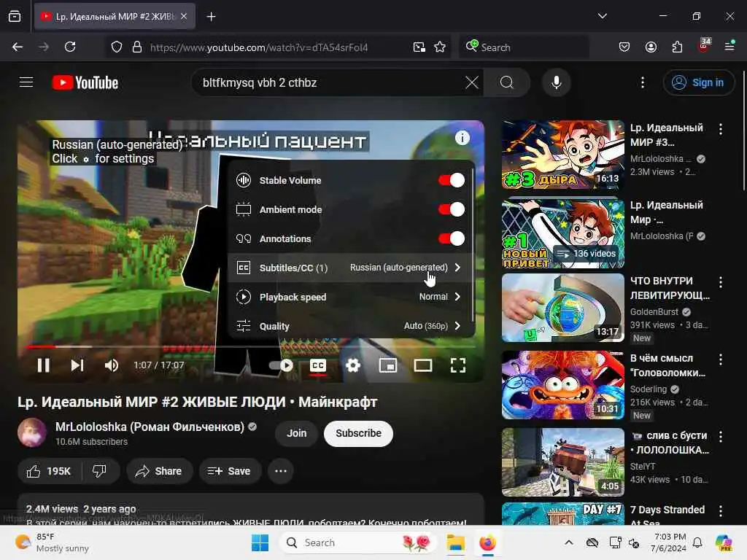Reload the page in Firefox
The image size is (747, 560).
pyautogui.click(x=70, y=47)
